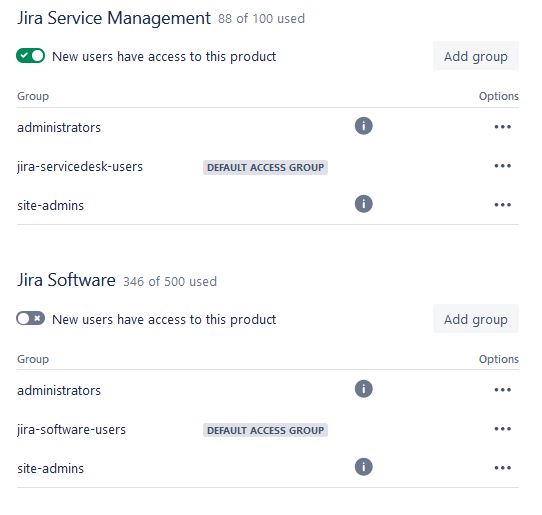Click Options column header in Jira Software table
542x515 pixels.
click(498, 359)
